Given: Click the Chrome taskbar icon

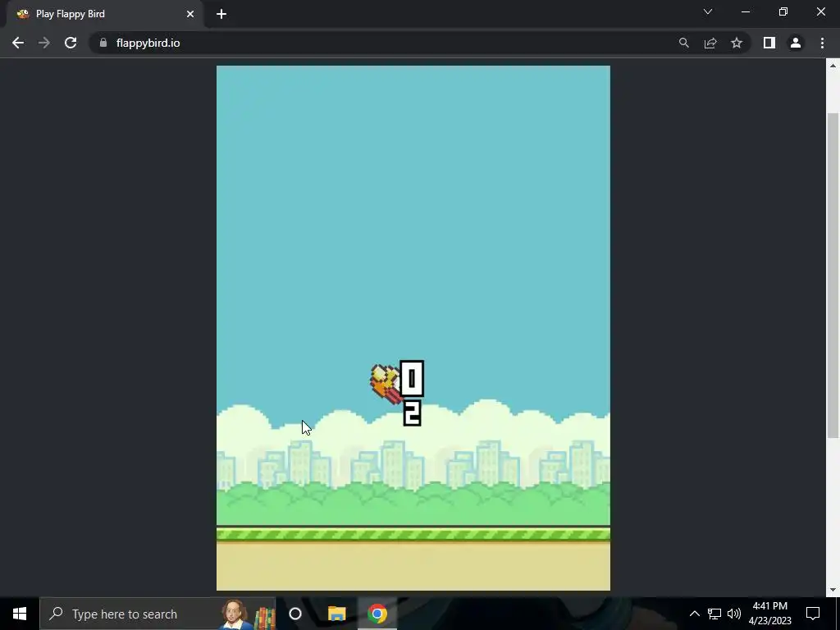Looking at the screenshot, I should [x=377, y=614].
